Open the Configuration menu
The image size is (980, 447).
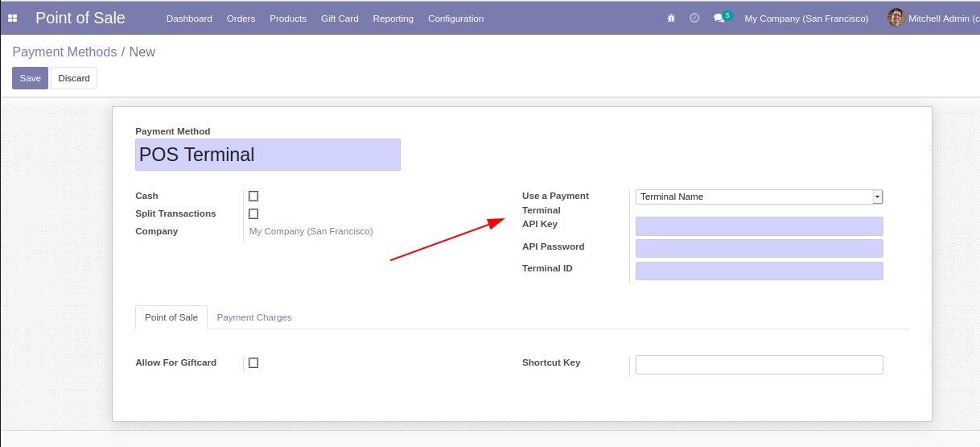455,18
